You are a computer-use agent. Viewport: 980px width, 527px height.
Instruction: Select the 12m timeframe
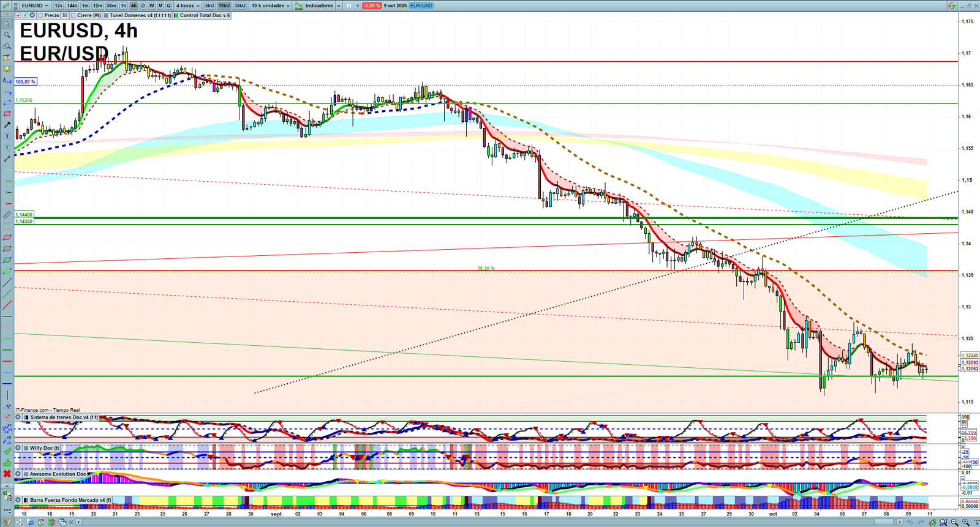coord(97,6)
